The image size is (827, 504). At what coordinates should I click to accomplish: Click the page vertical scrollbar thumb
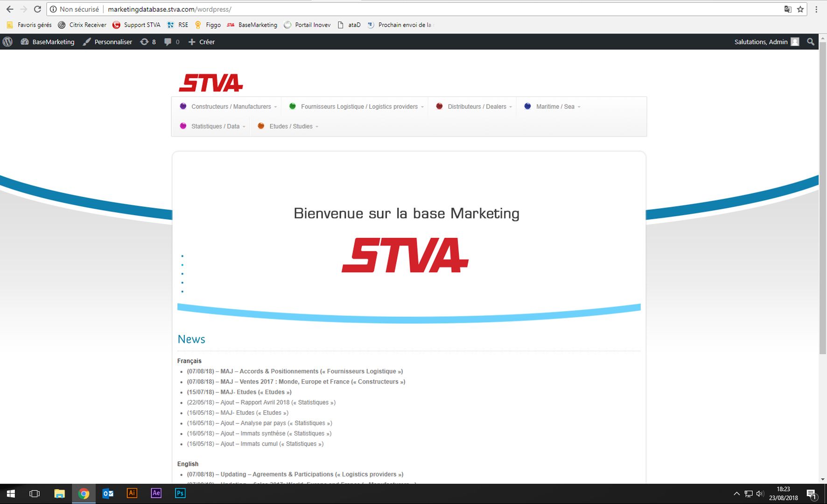click(x=823, y=196)
